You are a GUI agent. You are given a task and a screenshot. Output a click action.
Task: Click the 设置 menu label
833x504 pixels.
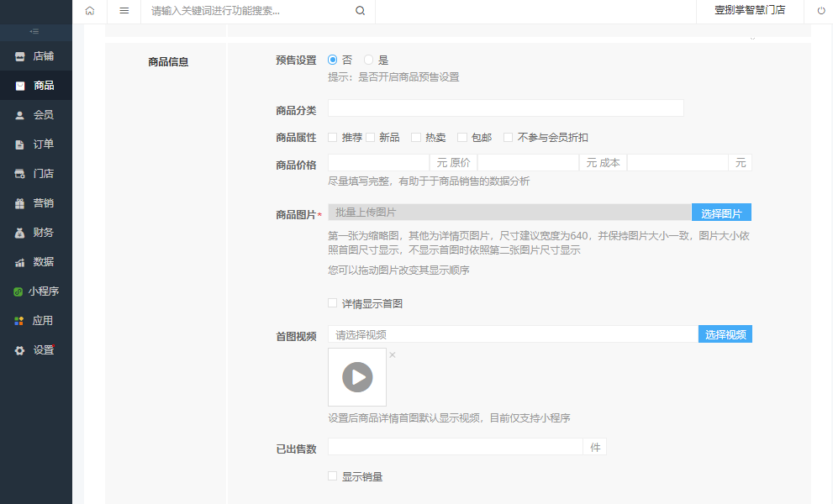[x=44, y=350]
